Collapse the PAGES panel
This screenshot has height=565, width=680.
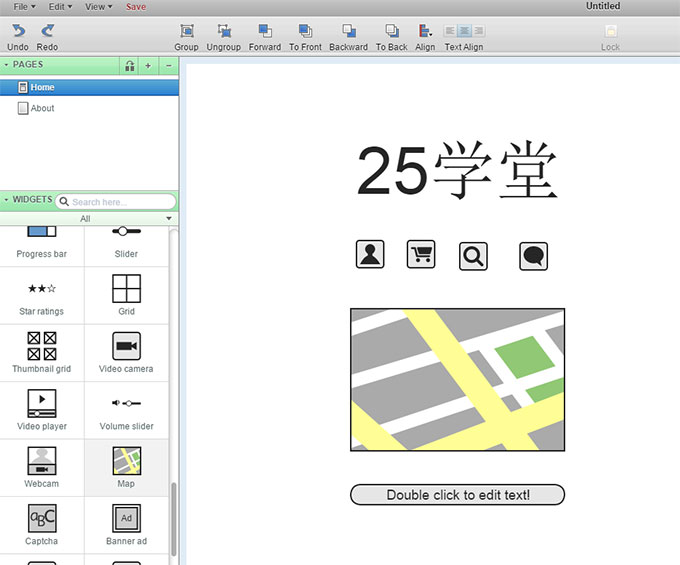(7, 65)
